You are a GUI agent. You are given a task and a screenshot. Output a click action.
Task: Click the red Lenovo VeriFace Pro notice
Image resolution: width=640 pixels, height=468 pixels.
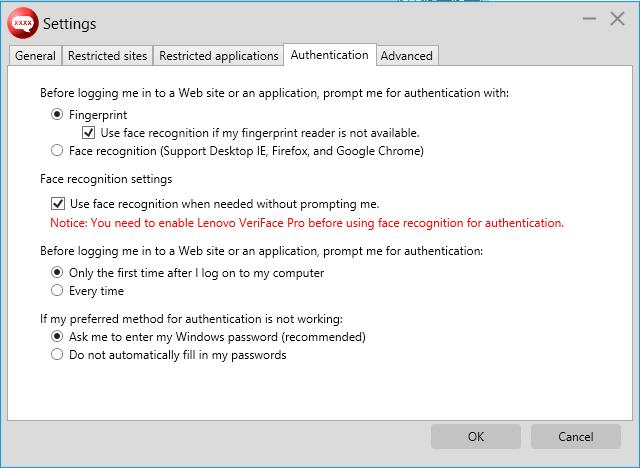(x=307, y=222)
